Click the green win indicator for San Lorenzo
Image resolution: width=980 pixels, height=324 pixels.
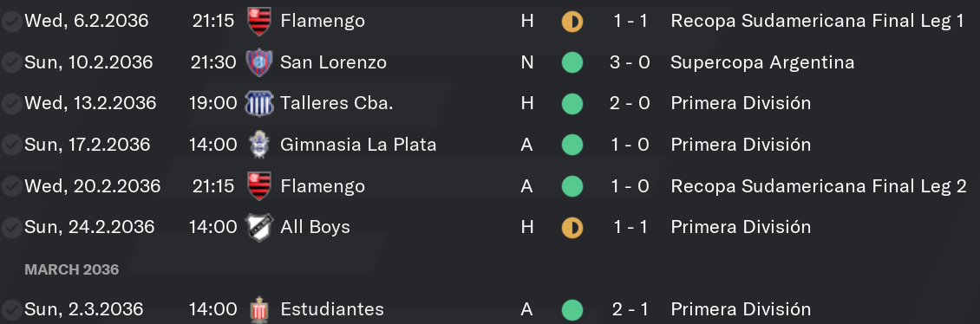tap(572, 62)
